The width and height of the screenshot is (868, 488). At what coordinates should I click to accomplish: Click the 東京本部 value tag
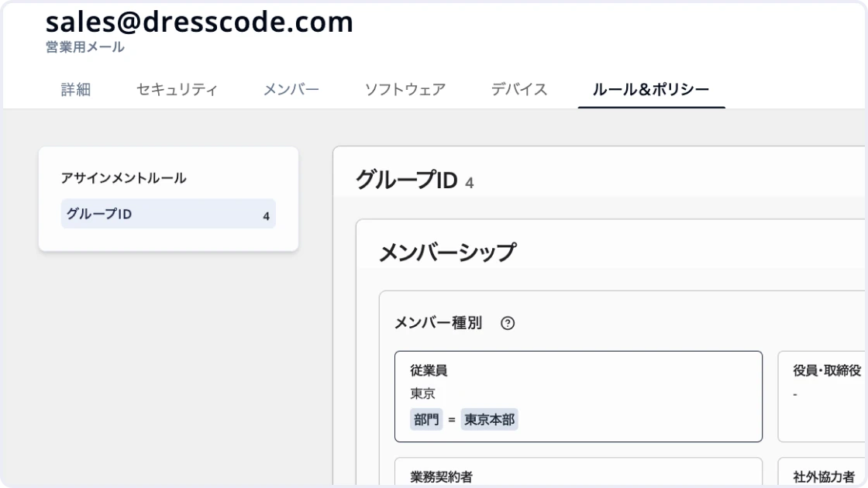tap(489, 420)
